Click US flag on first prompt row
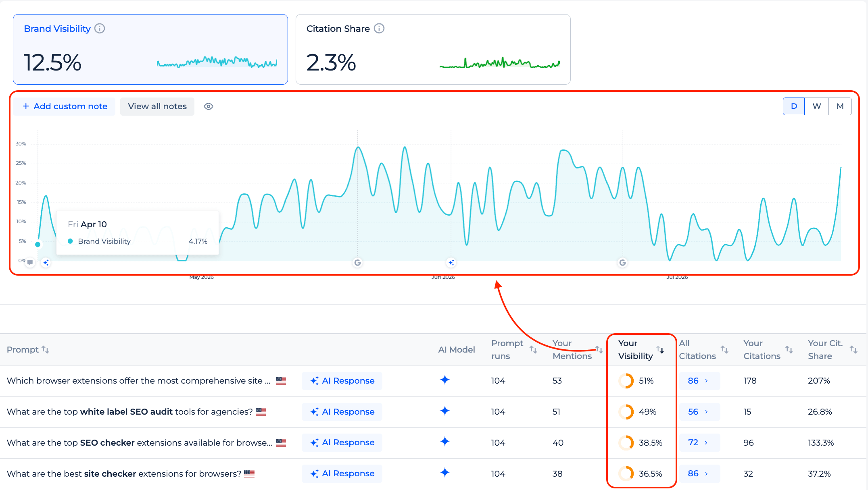 point(281,381)
